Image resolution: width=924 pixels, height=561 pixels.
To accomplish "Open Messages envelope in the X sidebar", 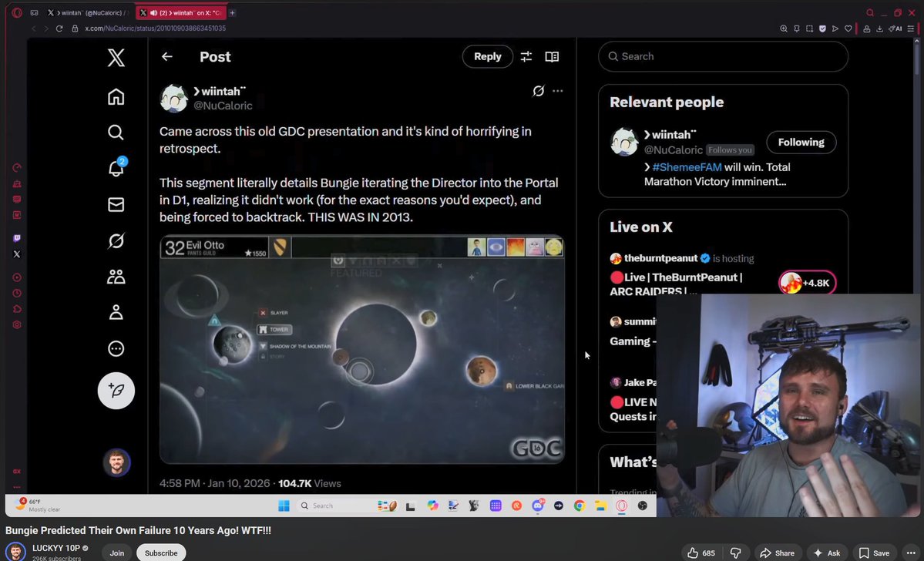I will tap(116, 204).
